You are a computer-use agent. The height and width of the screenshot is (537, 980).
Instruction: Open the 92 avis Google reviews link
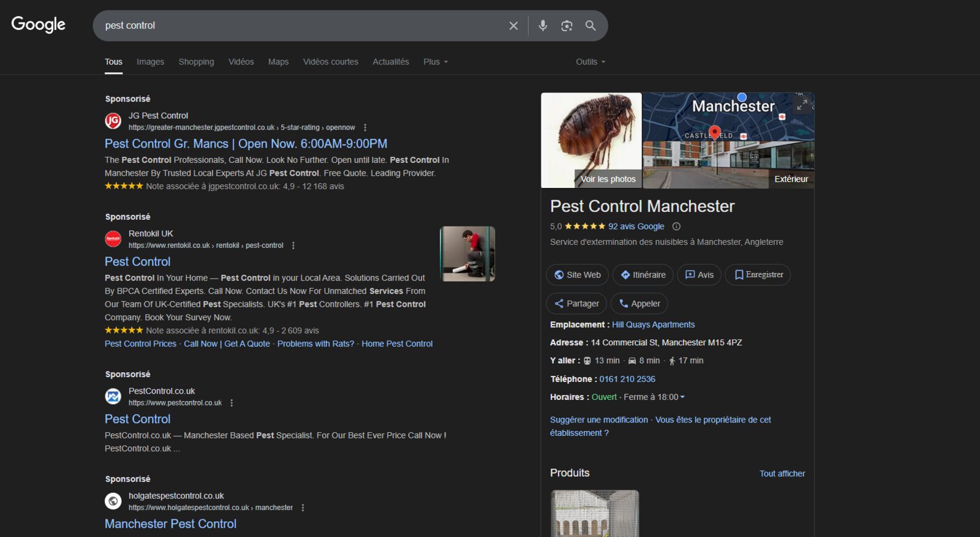click(x=636, y=227)
